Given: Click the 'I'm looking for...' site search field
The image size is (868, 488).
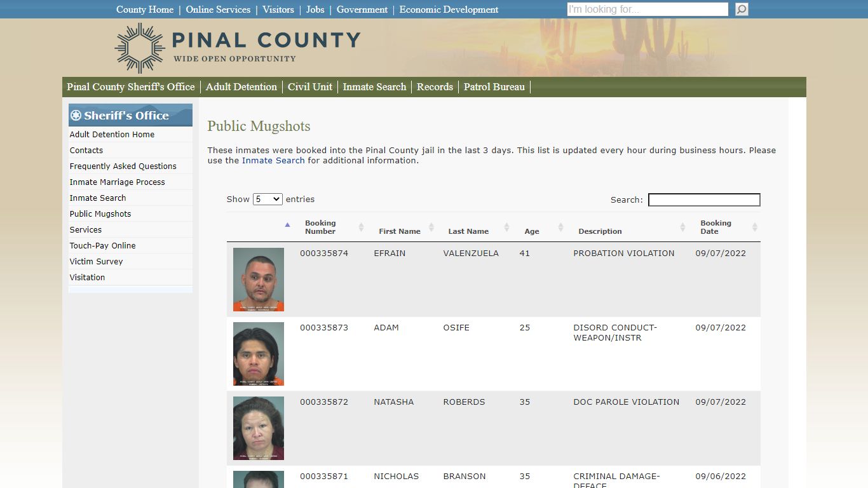Looking at the screenshot, I should tap(648, 10).
